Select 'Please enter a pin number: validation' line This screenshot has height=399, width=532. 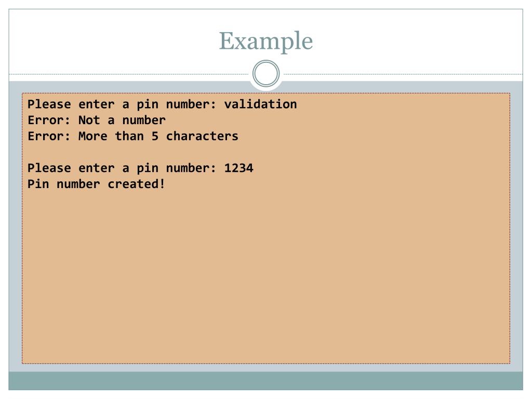[162, 104]
